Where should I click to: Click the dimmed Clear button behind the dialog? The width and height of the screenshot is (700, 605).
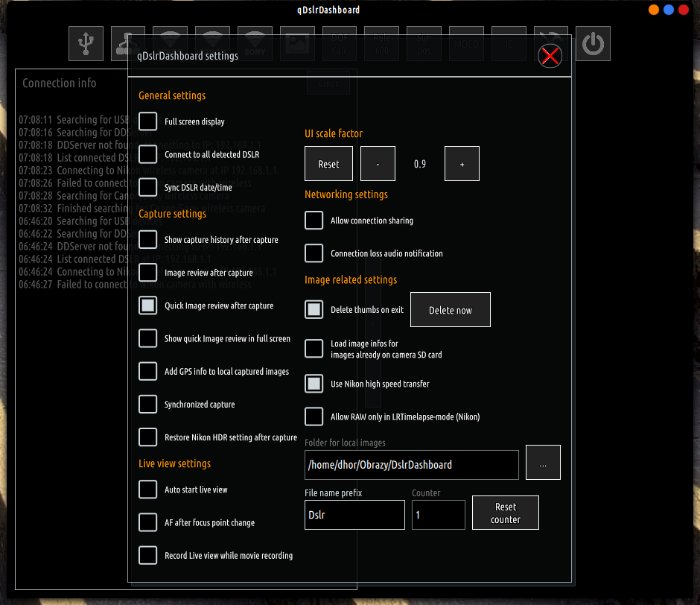(x=328, y=83)
